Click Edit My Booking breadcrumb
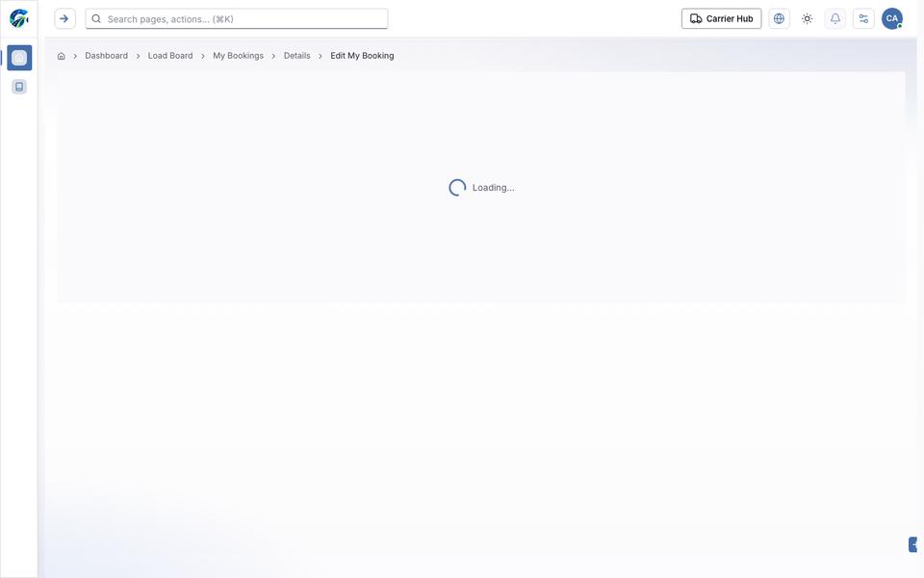The image size is (924, 578). (x=362, y=56)
